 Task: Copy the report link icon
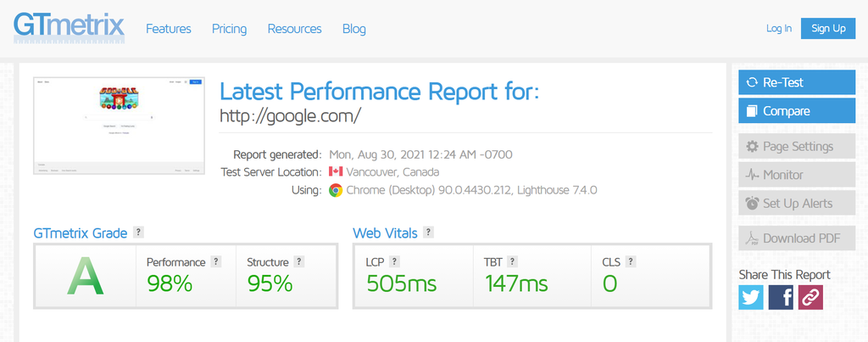point(810,297)
